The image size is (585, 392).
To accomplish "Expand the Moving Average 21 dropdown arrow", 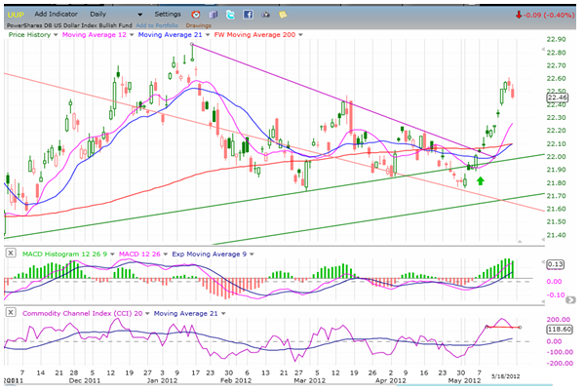I will [207, 35].
